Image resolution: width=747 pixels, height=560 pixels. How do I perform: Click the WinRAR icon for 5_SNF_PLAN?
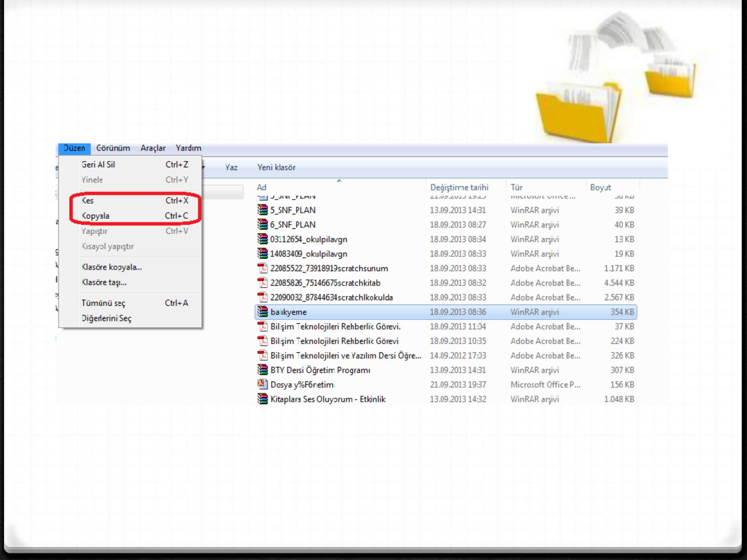263,210
